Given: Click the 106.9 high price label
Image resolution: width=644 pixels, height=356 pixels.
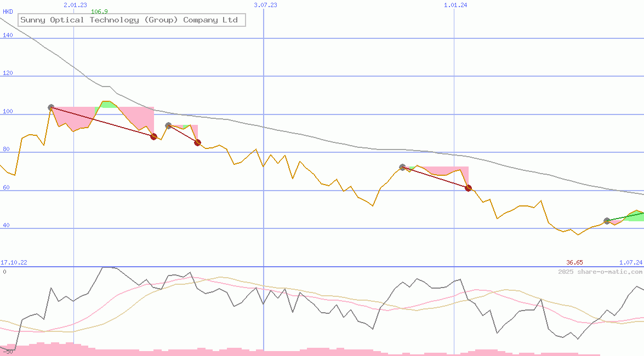Looking at the screenshot, I should pyautogui.click(x=99, y=12).
